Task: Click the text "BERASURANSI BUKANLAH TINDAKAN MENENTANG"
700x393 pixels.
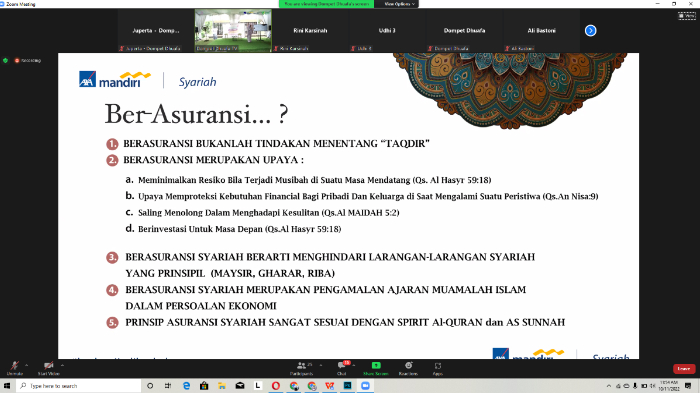Action: (250, 144)
